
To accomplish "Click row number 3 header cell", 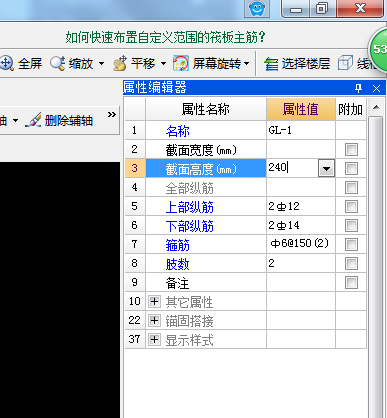I will pyautogui.click(x=135, y=168).
